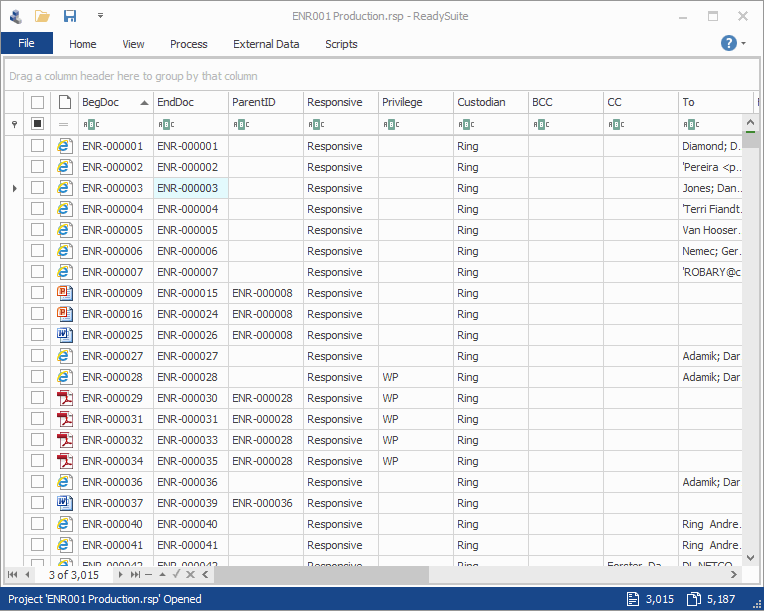Check the box for row ENR-000002
Viewport: 764px width, 611px height.
(x=37, y=167)
